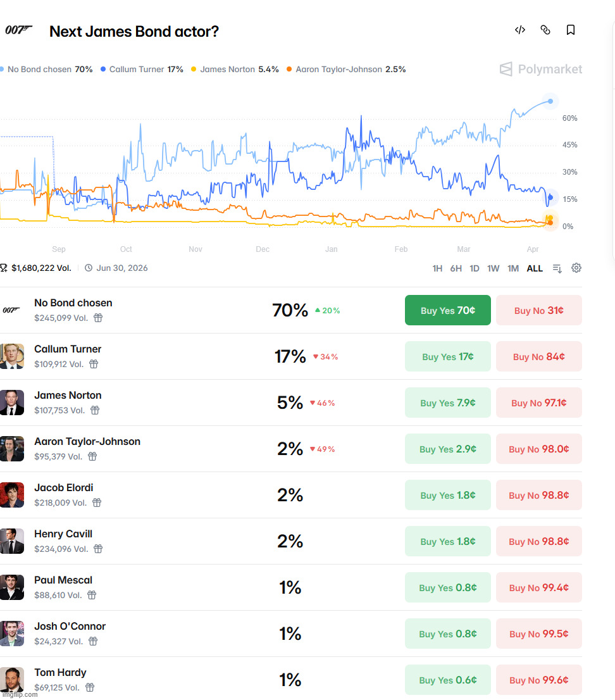Bookmark this Bond market
This screenshot has width=615, height=700.
click(571, 30)
